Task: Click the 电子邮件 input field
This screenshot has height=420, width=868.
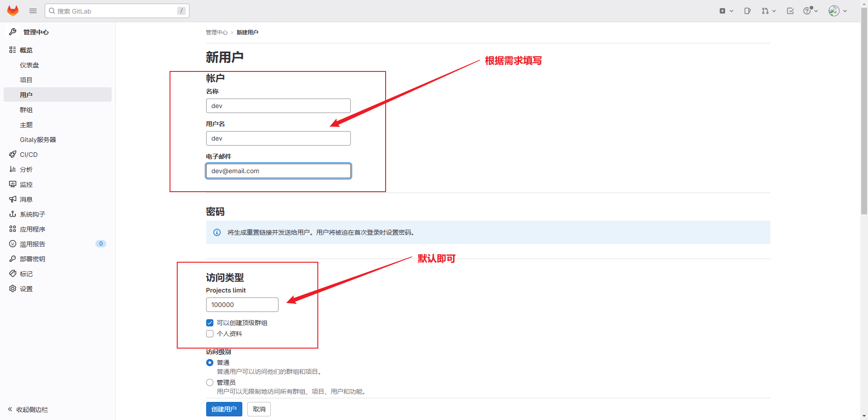Action: tap(278, 171)
